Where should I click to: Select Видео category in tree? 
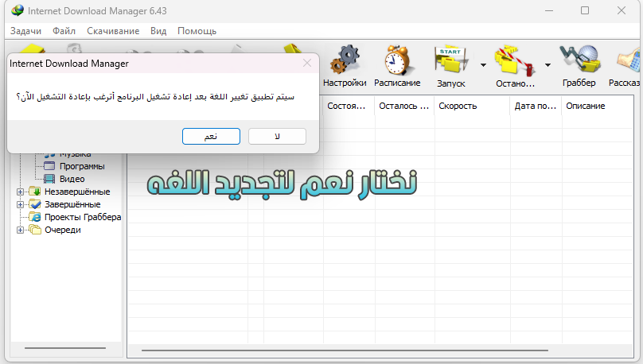(x=72, y=179)
